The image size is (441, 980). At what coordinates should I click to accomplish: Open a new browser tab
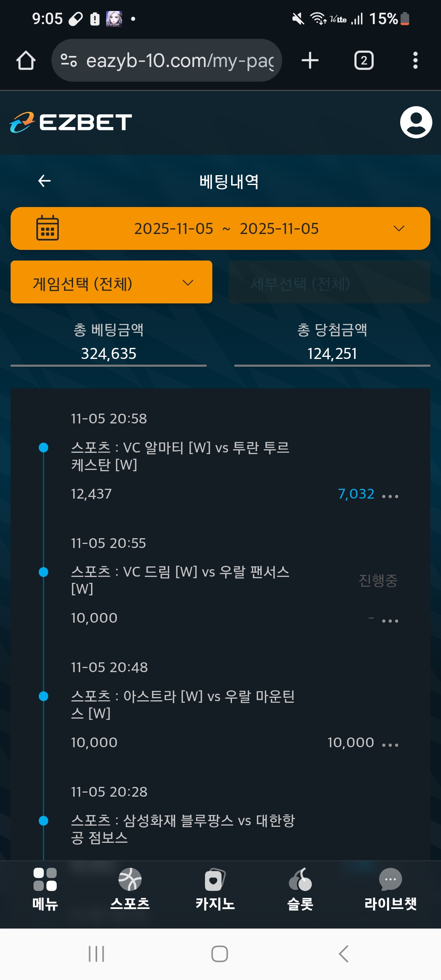[x=310, y=60]
